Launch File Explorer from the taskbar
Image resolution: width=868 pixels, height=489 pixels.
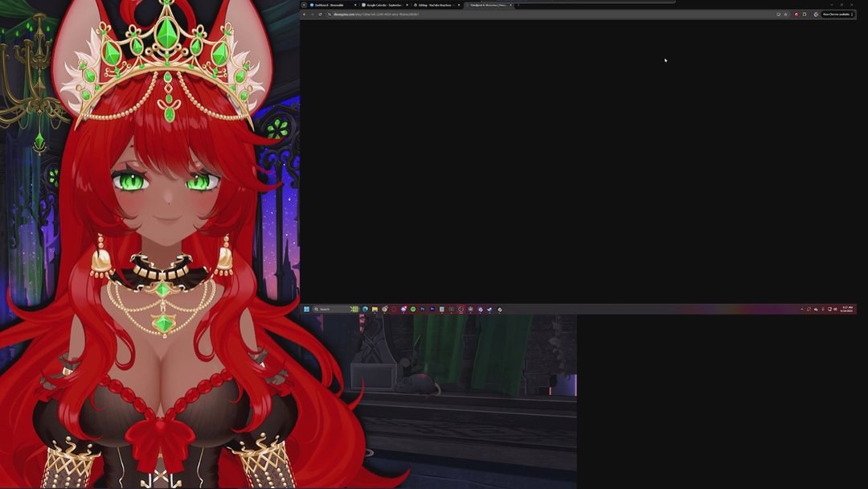375,309
